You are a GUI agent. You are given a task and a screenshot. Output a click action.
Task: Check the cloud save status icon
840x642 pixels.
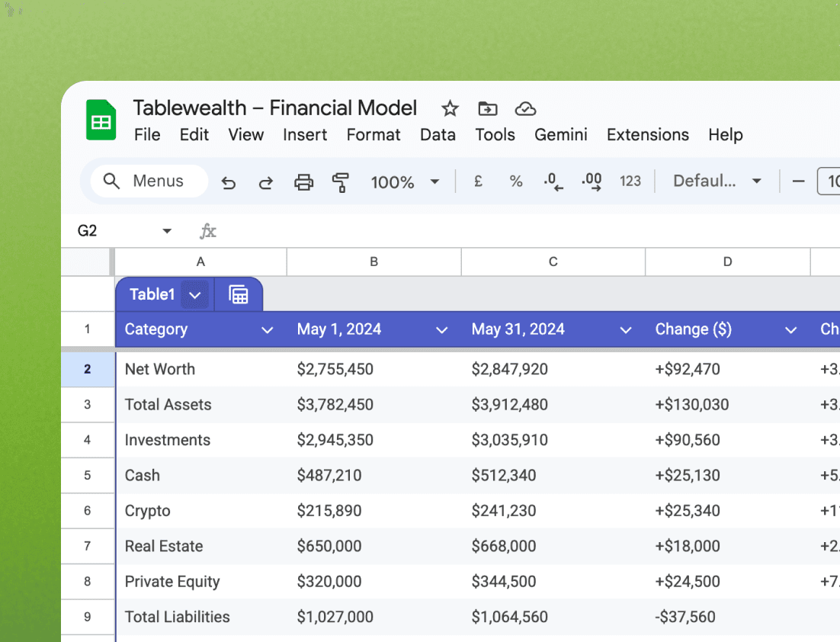click(525, 109)
